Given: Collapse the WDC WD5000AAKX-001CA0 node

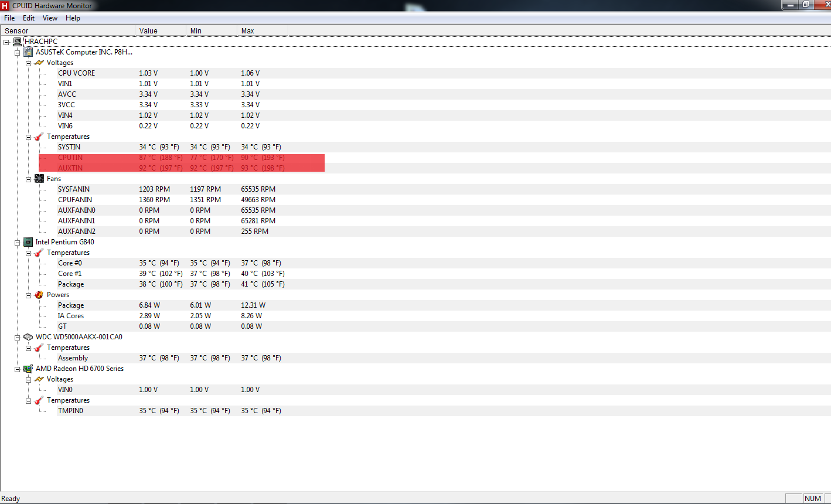Looking at the screenshot, I should point(18,337).
